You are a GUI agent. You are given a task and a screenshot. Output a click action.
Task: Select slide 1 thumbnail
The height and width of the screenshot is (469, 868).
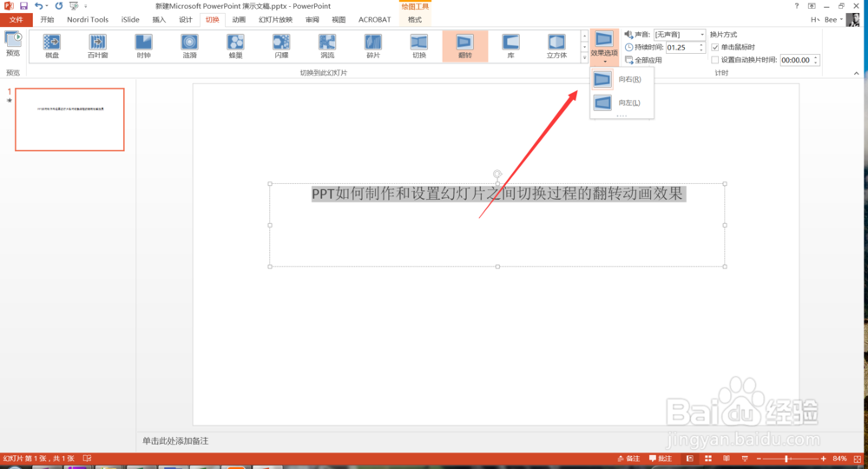coord(69,119)
